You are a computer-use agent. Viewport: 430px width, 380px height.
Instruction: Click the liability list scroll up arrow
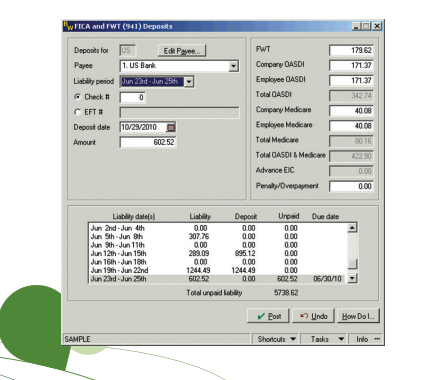352,228
